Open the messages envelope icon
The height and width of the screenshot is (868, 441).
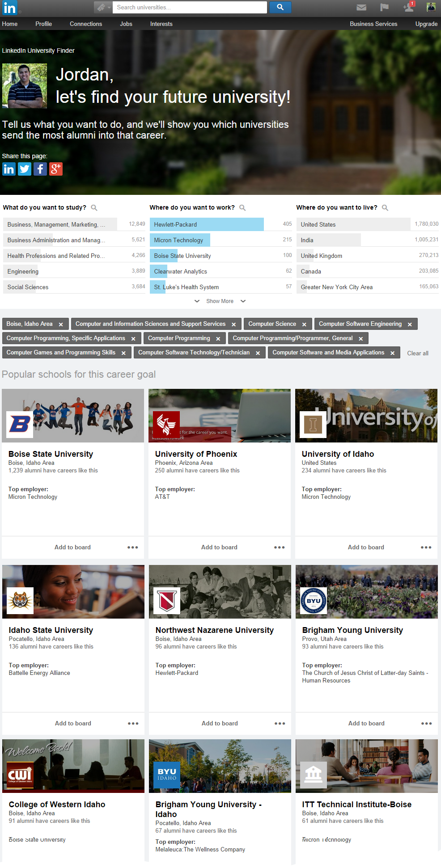tap(361, 7)
